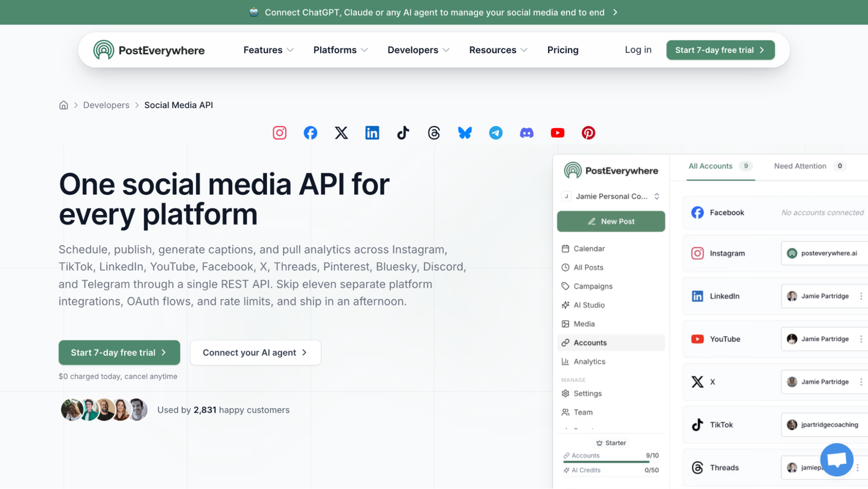Screen dimensions: 868x489
Task: Click the Jamie Partridge YouTube account chip
Action: [x=825, y=339]
